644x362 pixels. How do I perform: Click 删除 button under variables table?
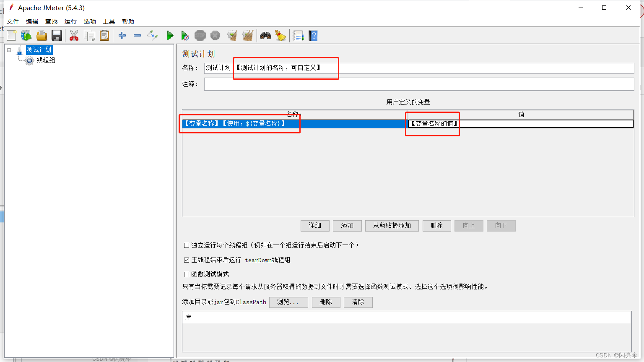pyautogui.click(x=437, y=226)
